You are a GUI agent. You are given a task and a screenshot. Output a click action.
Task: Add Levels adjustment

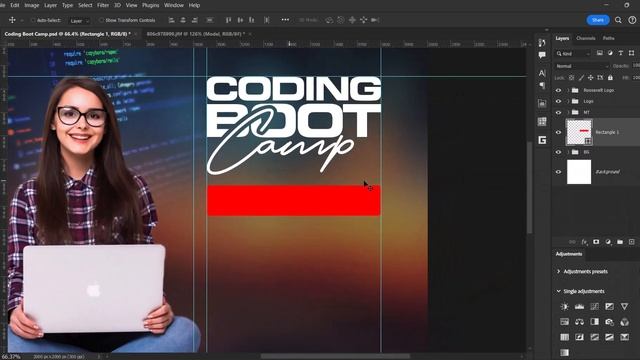tap(579, 307)
